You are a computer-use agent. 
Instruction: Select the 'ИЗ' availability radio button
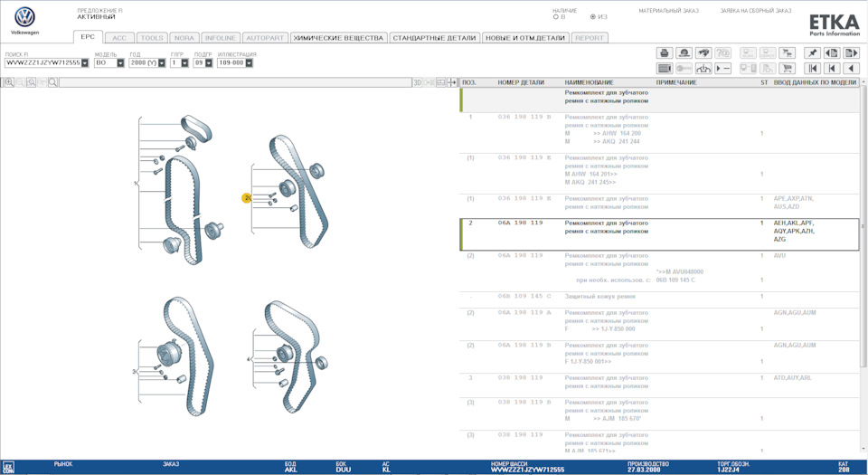(593, 17)
